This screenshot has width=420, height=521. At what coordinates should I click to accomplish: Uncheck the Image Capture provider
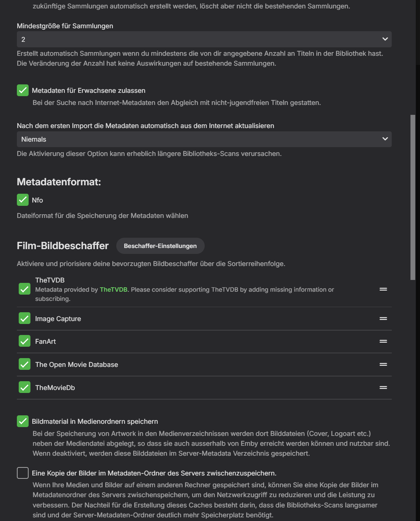[25, 318]
